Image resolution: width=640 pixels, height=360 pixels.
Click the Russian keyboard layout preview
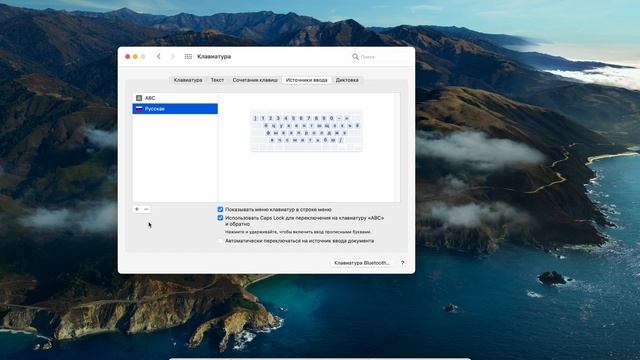(306, 131)
